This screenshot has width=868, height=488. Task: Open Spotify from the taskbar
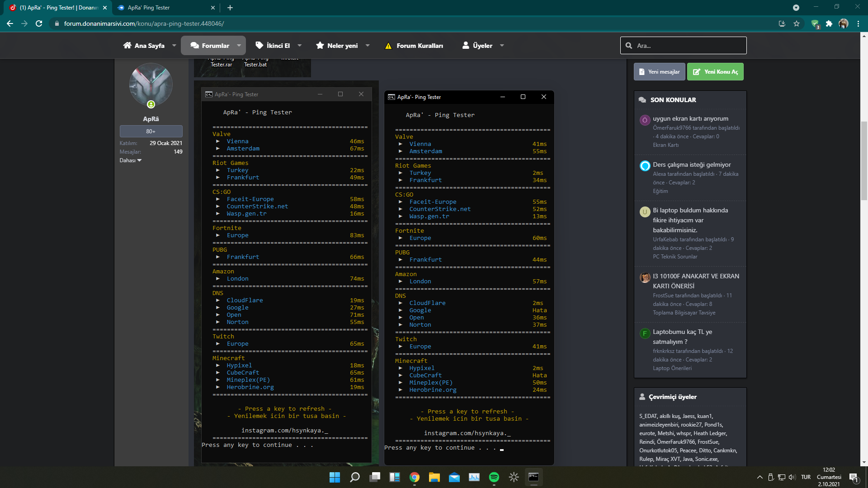pos(494,477)
